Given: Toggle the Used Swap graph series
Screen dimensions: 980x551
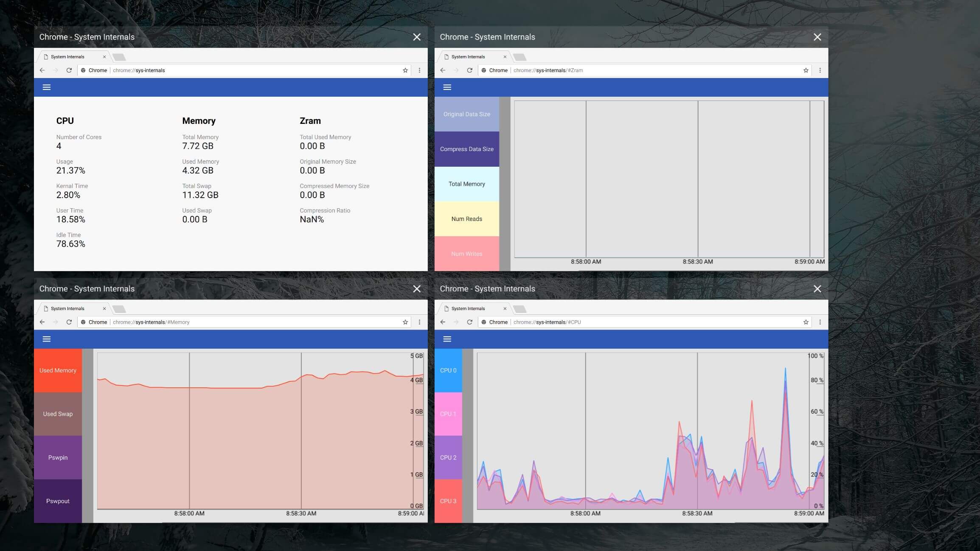Looking at the screenshot, I should coord(58,414).
